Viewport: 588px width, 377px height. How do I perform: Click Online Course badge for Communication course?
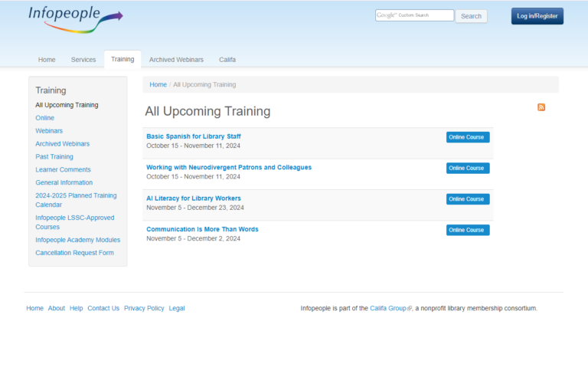467,230
